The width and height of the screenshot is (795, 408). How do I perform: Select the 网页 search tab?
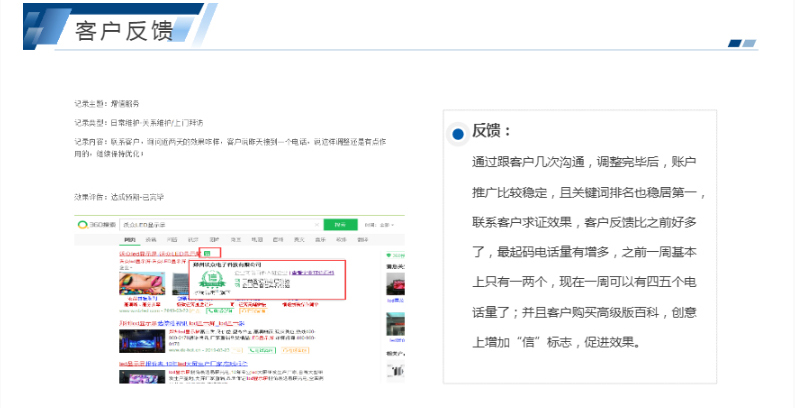(129, 241)
